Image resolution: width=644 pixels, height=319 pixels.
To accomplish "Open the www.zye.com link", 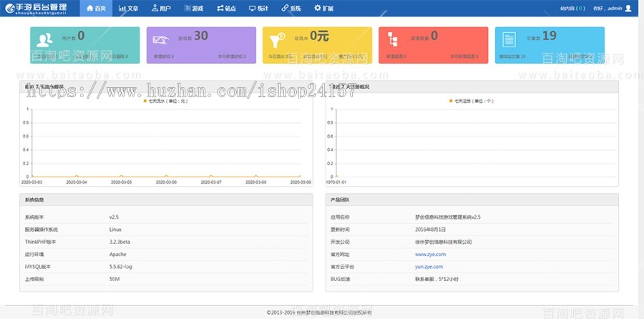I will tap(430, 254).
